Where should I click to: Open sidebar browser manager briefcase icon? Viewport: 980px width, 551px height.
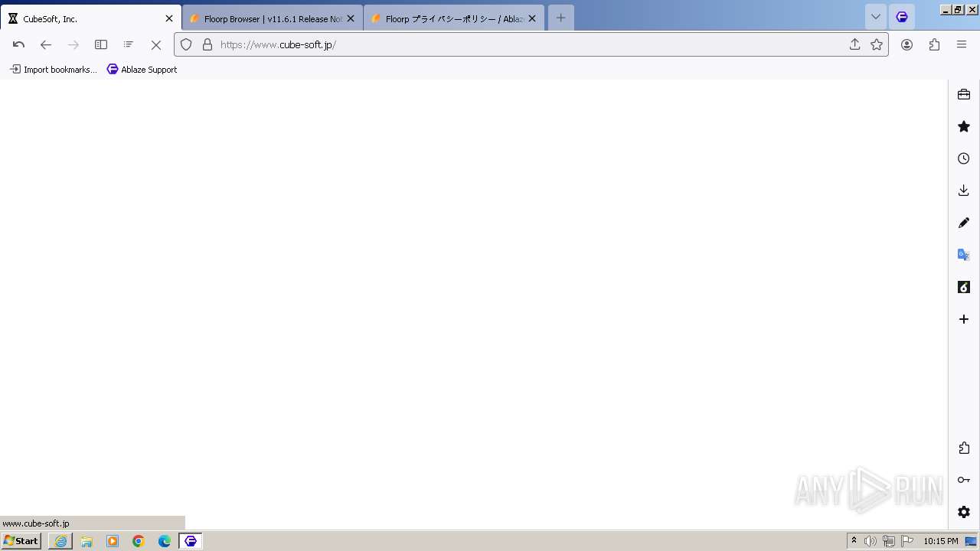964,94
